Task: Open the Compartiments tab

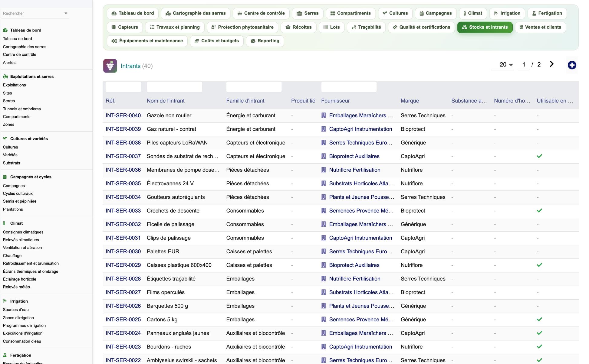Action: [x=350, y=13]
